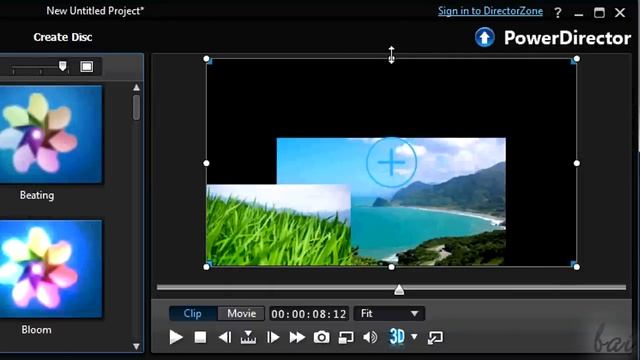Image resolution: width=640 pixels, height=360 pixels.
Task: Toggle 3D preview mode
Action: 397,337
